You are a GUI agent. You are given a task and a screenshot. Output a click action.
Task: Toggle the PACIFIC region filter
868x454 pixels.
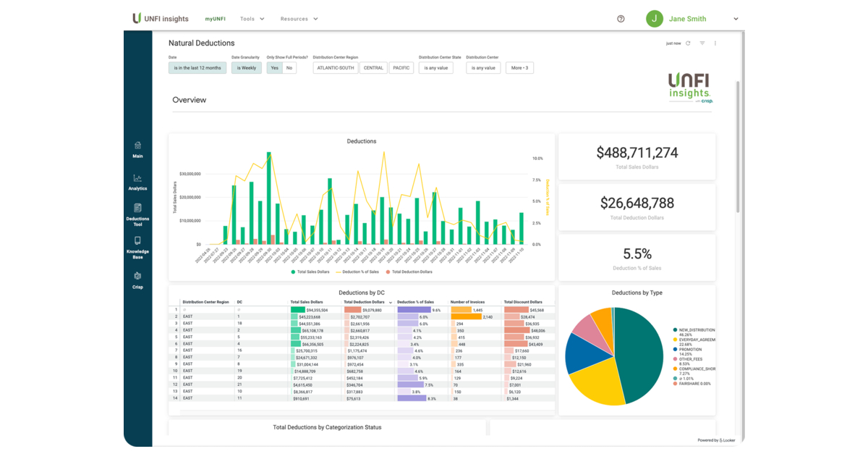point(401,68)
